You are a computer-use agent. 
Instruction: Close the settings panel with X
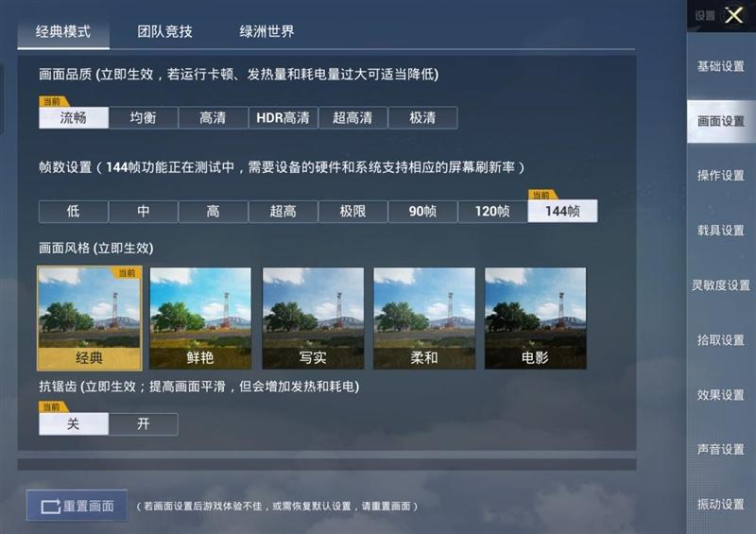(x=734, y=15)
